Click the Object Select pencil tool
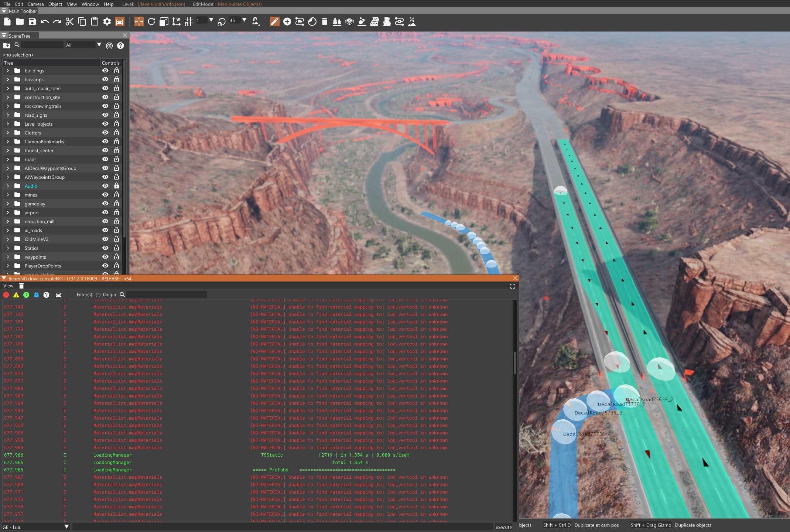 pyautogui.click(x=274, y=22)
